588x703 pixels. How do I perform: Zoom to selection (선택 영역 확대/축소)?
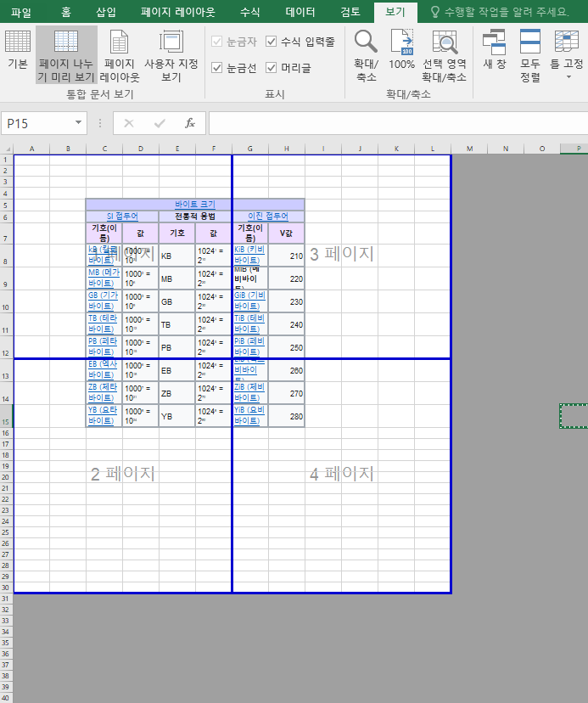click(444, 55)
